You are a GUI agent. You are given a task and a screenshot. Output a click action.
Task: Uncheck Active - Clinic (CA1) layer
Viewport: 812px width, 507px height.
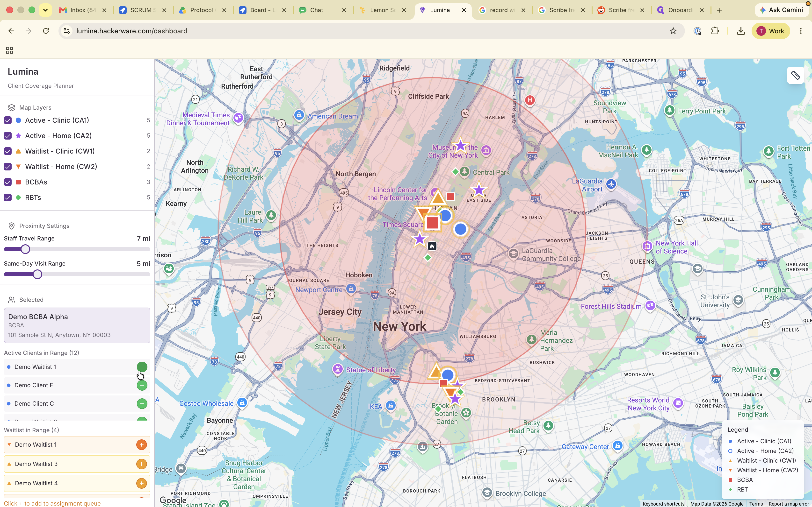click(8, 120)
